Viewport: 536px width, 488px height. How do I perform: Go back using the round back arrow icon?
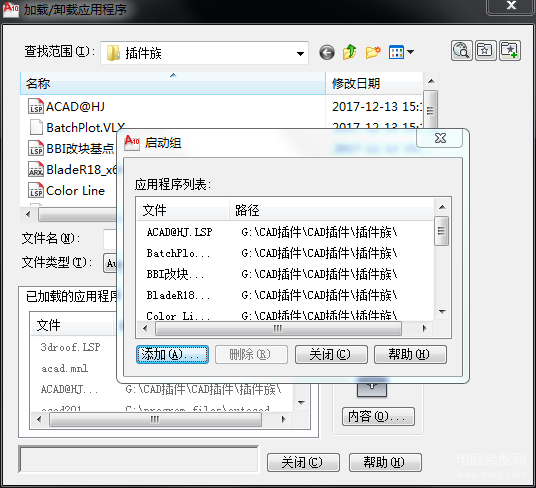(327, 53)
